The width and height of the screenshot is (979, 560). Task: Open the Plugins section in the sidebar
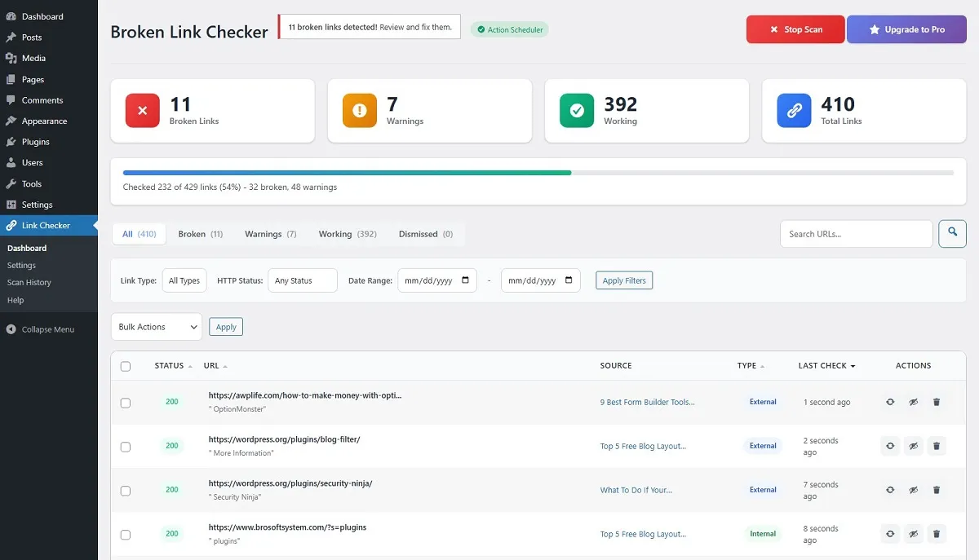pos(34,141)
